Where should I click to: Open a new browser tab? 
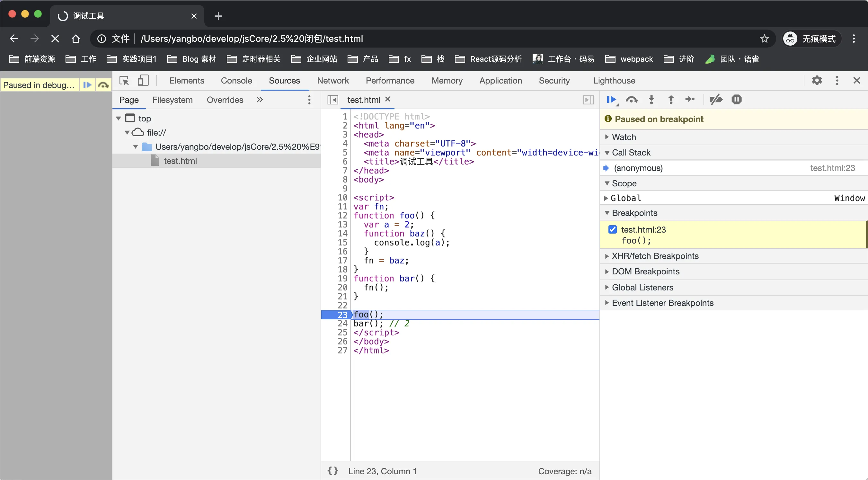(x=218, y=16)
